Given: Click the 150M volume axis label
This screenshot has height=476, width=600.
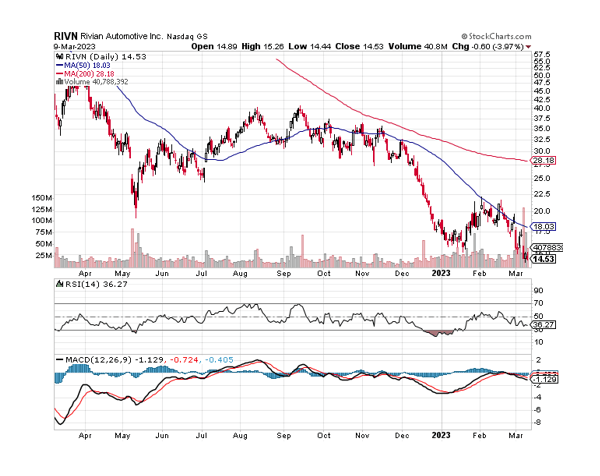Looking at the screenshot, I should point(42,198).
